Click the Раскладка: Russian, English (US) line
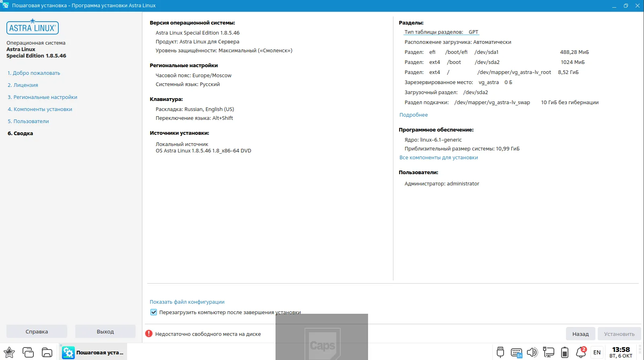 click(195, 109)
